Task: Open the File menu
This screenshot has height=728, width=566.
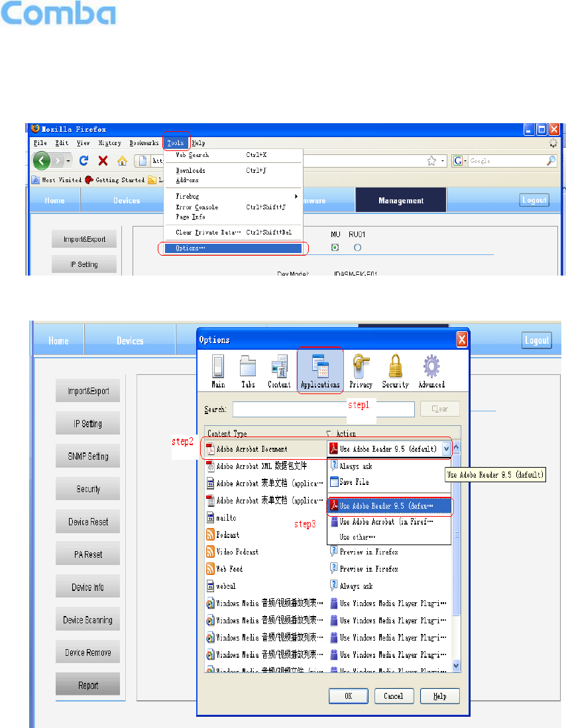Action: [x=40, y=143]
